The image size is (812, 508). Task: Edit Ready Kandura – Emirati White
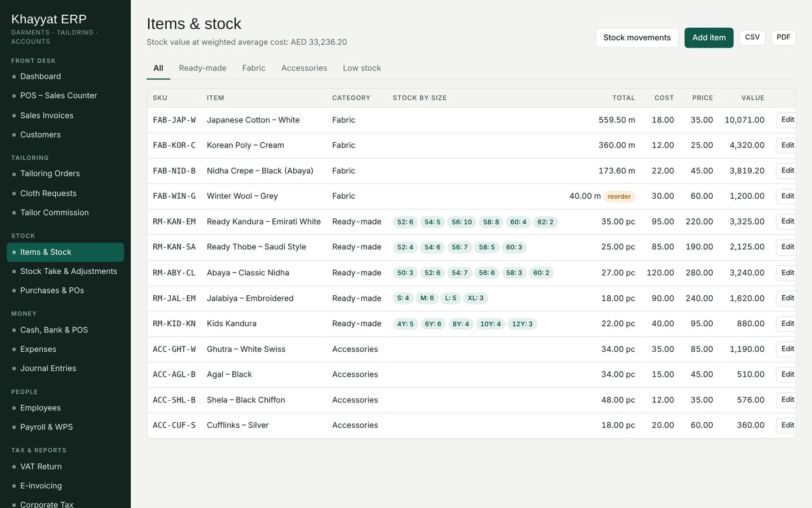pyautogui.click(x=787, y=221)
